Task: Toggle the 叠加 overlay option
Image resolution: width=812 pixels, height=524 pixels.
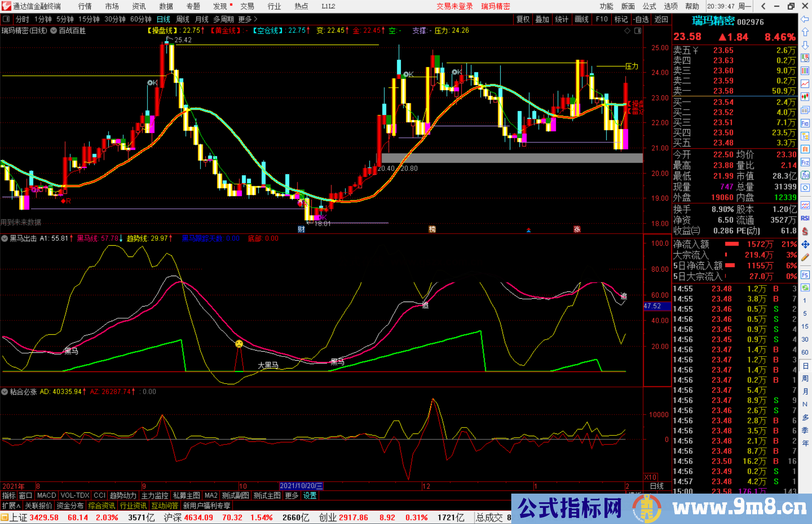Action: point(542,19)
